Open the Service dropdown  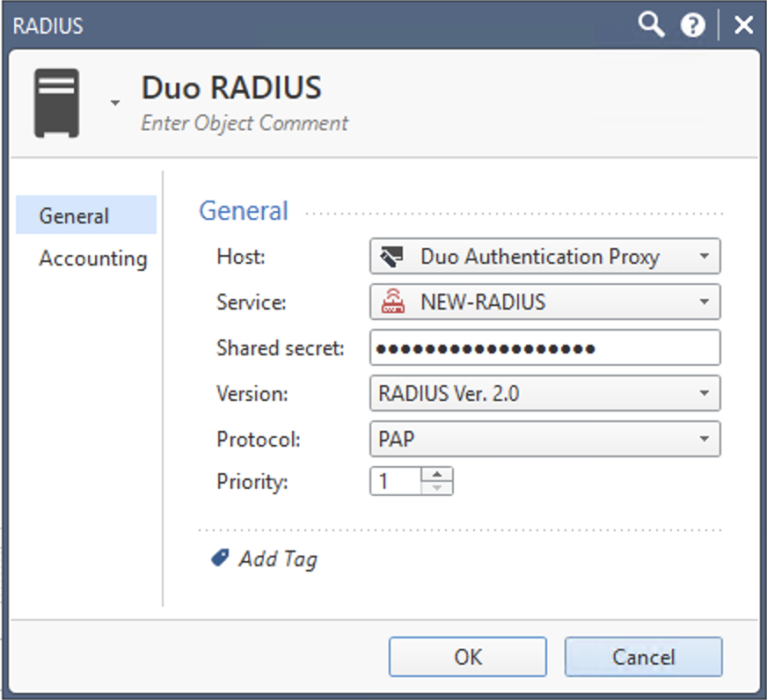[x=704, y=302]
